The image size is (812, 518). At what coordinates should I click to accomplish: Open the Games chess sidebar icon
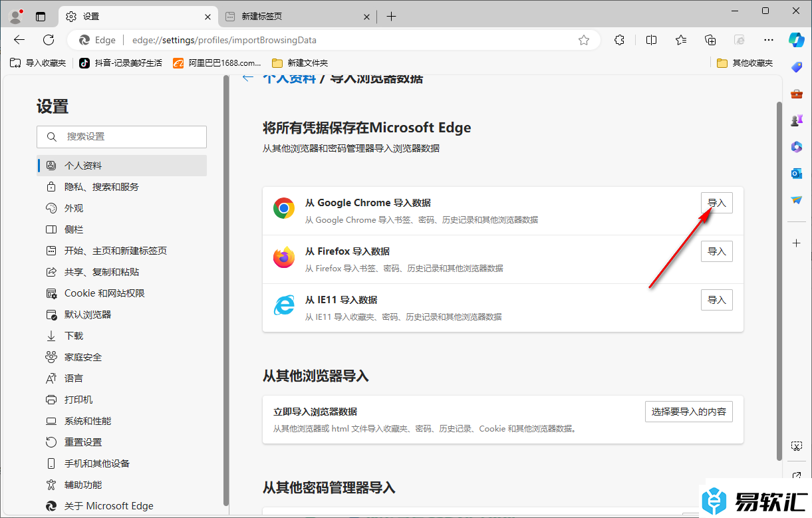tap(797, 120)
